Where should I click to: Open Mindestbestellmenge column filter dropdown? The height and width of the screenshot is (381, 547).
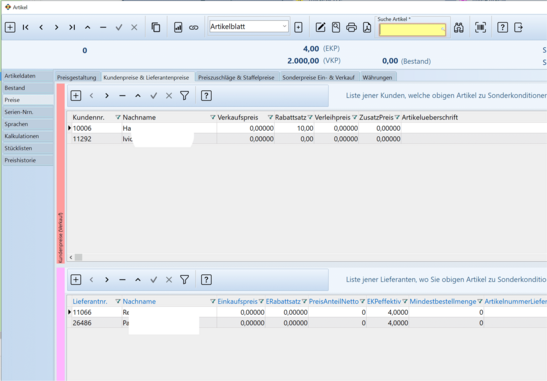480,301
